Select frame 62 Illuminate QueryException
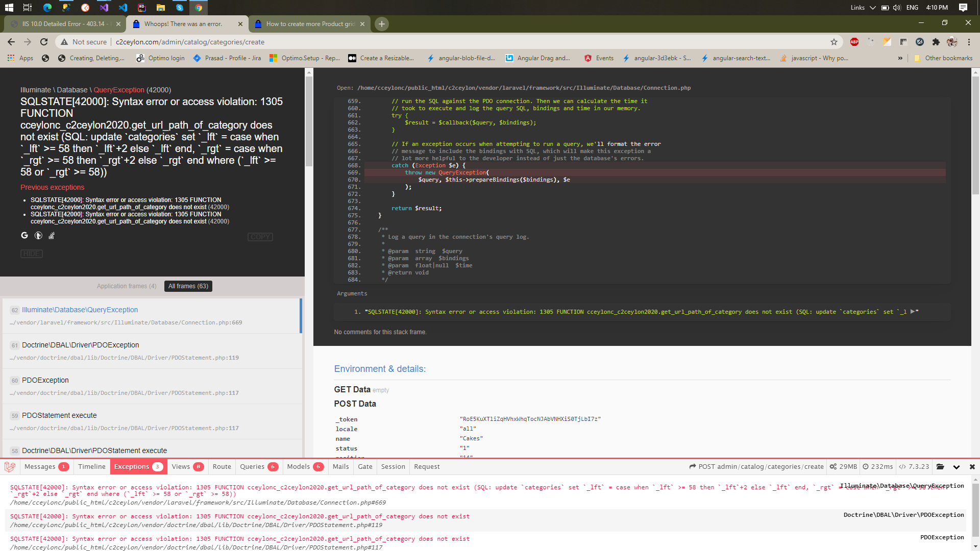Viewport: 980px width, 551px height. pos(151,316)
